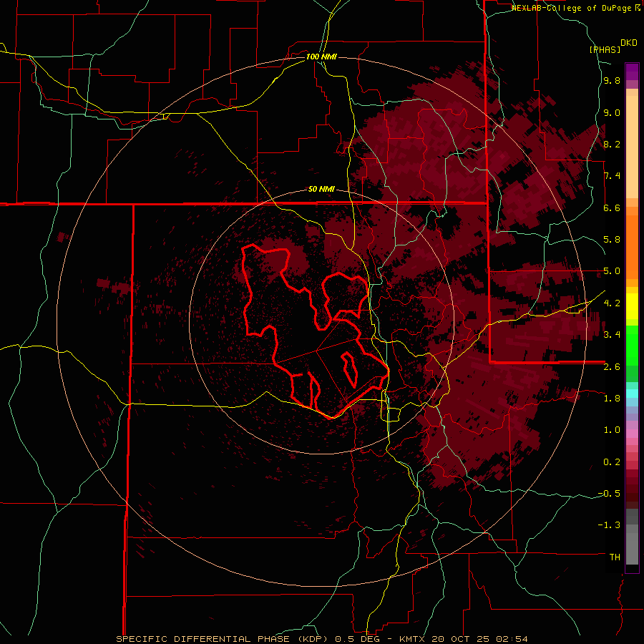The height and width of the screenshot is (644, 644).
Task: Click the 6.6 value on color scale
Action: [x=612, y=208]
